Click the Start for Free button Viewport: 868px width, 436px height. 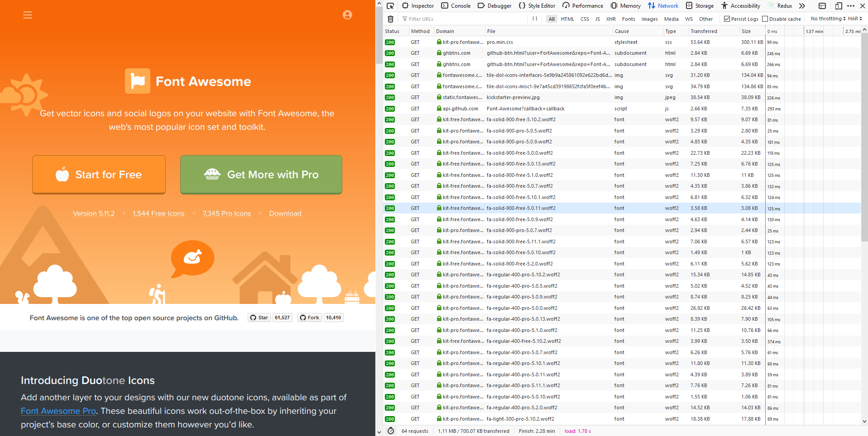click(x=99, y=175)
